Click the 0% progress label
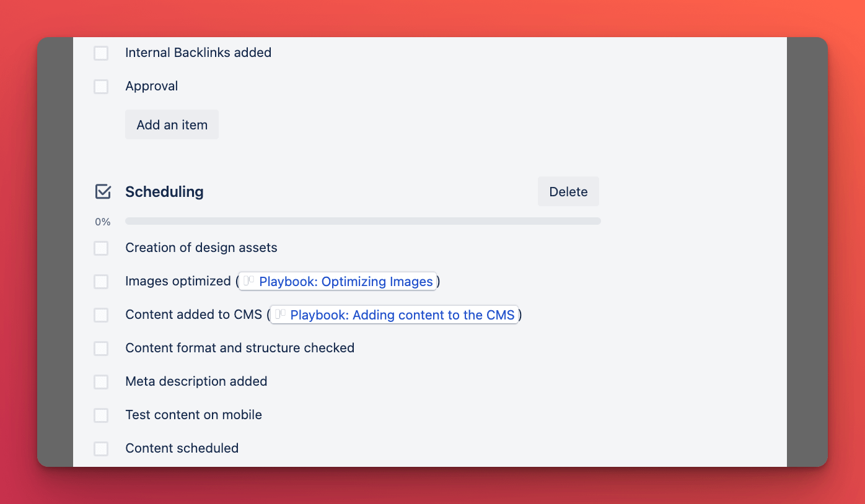 click(x=103, y=222)
